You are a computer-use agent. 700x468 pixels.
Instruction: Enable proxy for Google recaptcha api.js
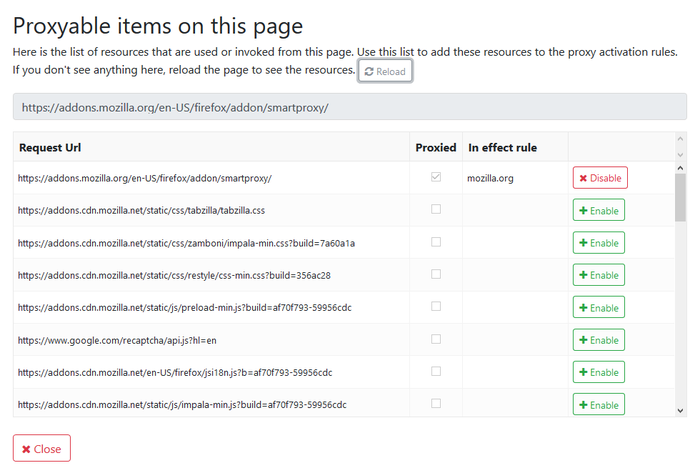tap(598, 340)
